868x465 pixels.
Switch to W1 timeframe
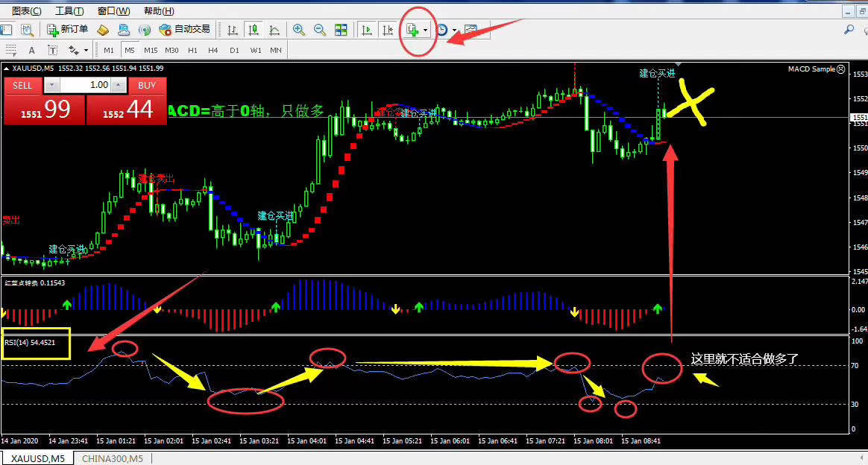[255, 51]
